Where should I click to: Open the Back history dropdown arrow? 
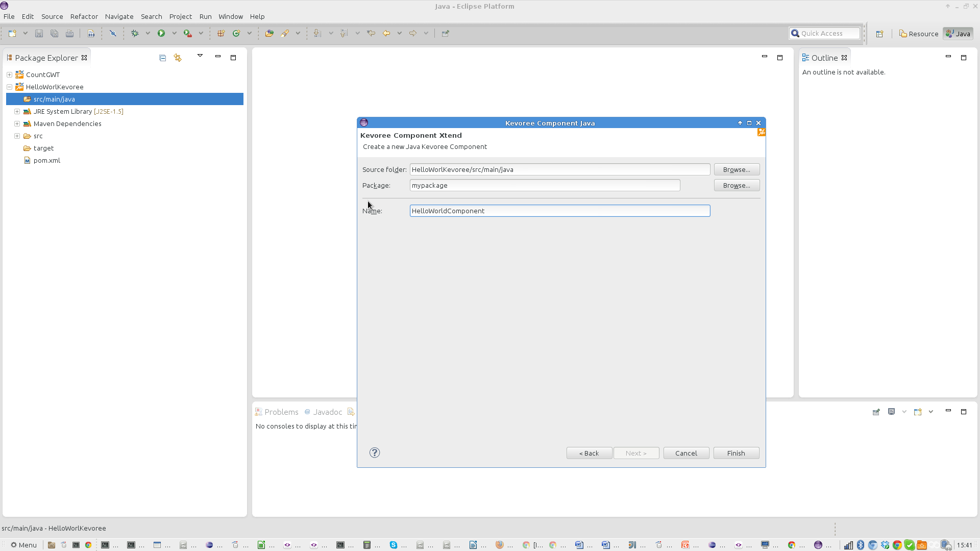point(399,33)
